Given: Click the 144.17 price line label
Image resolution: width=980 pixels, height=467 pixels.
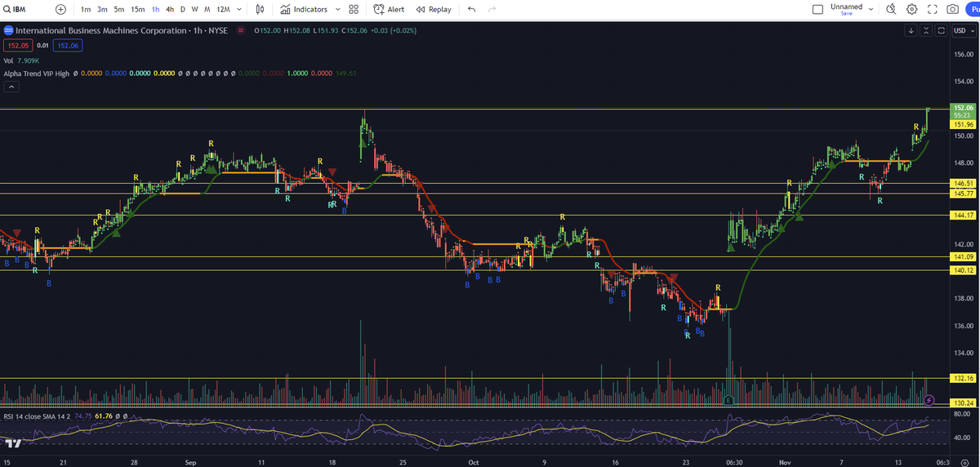Looking at the screenshot, I should [x=964, y=215].
